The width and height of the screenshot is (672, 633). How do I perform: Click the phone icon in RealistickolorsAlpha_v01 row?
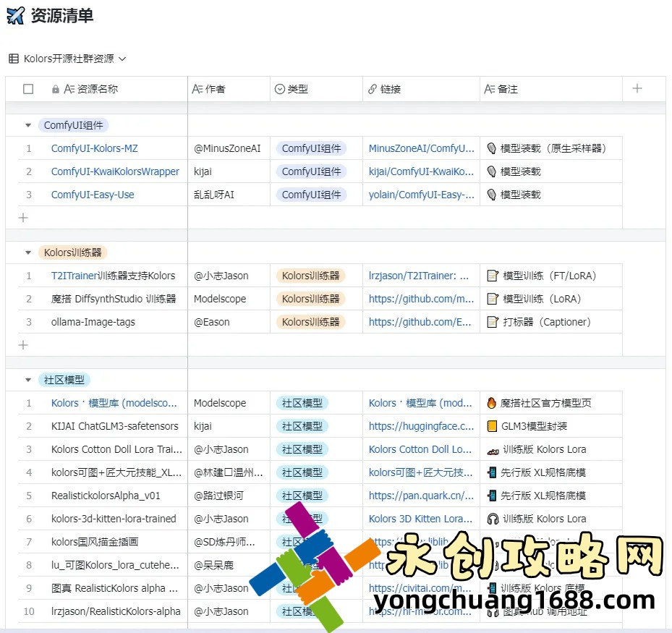point(492,496)
